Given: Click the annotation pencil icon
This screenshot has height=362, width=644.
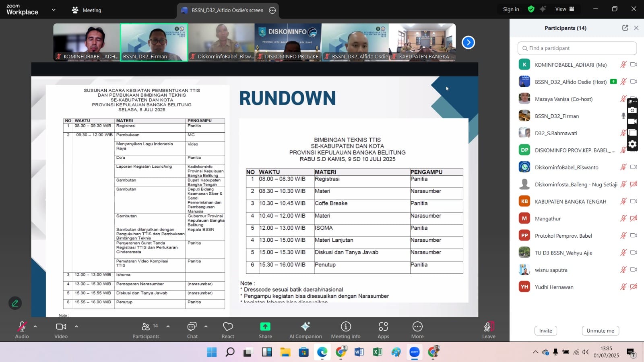Looking at the screenshot, I should pos(15,303).
